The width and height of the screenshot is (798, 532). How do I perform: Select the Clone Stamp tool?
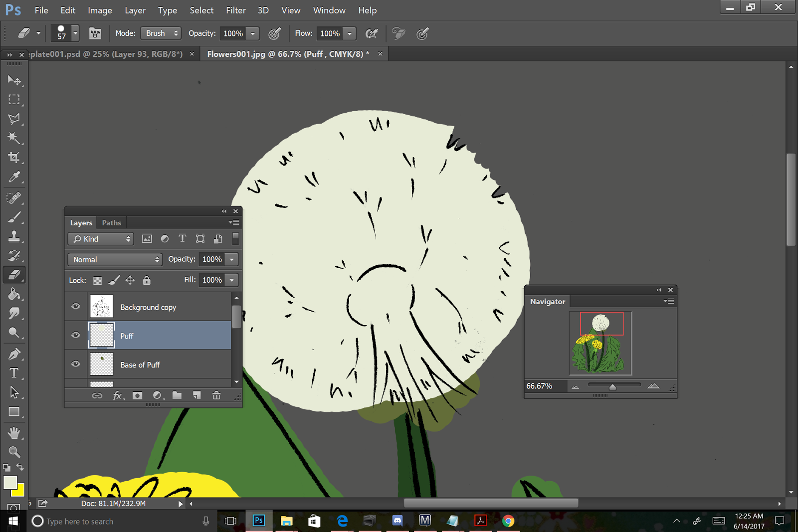(13, 236)
